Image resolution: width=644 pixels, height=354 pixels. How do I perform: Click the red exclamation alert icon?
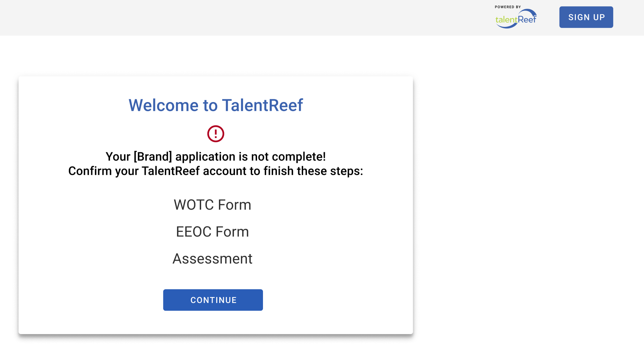tap(215, 134)
